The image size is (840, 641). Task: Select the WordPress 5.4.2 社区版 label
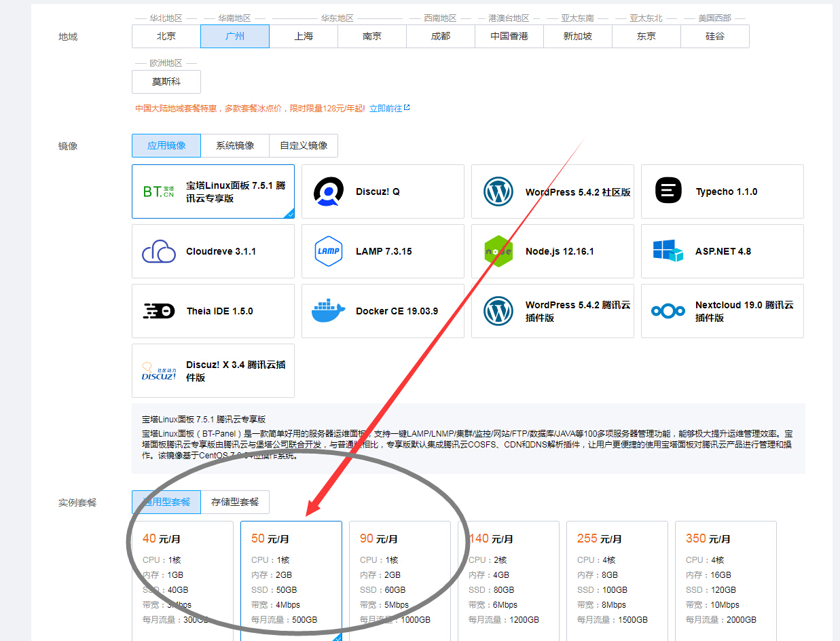point(578,192)
